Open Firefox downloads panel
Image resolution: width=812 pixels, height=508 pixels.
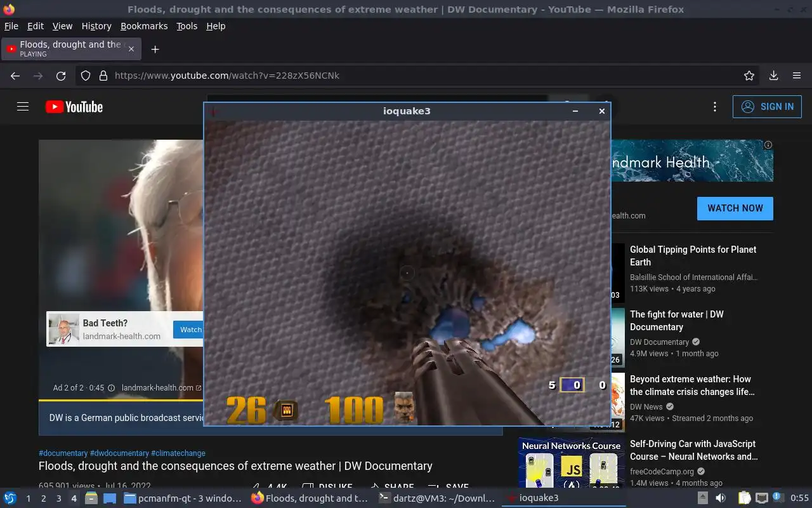pos(773,76)
